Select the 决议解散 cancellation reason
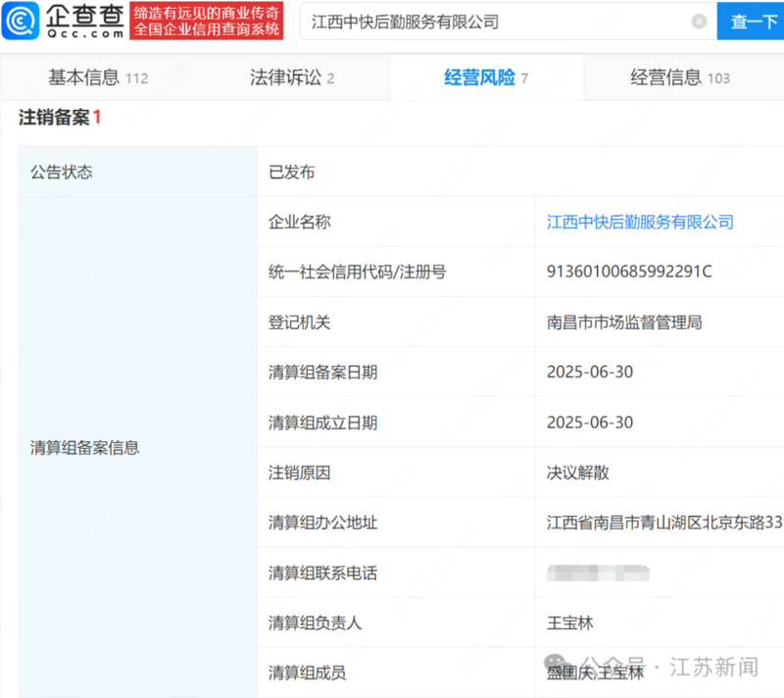Image resolution: width=784 pixels, height=698 pixels. pos(577,473)
